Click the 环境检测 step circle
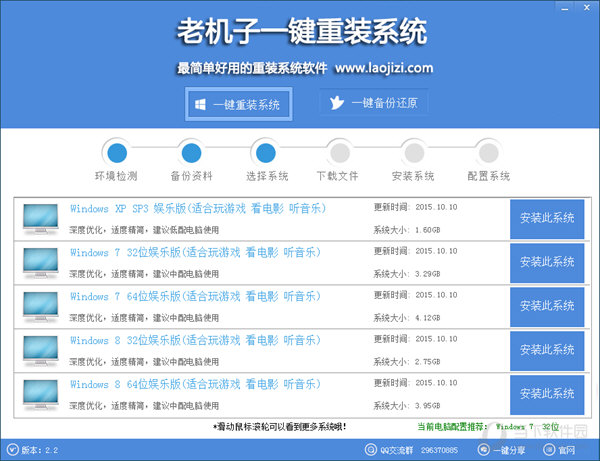This screenshot has height=461, width=600. coord(118,153)
